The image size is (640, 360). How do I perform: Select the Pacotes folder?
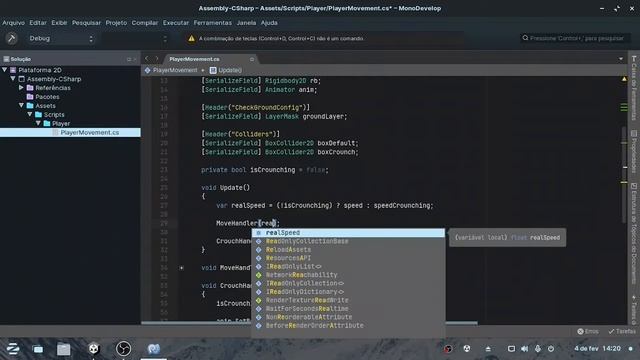47,97
